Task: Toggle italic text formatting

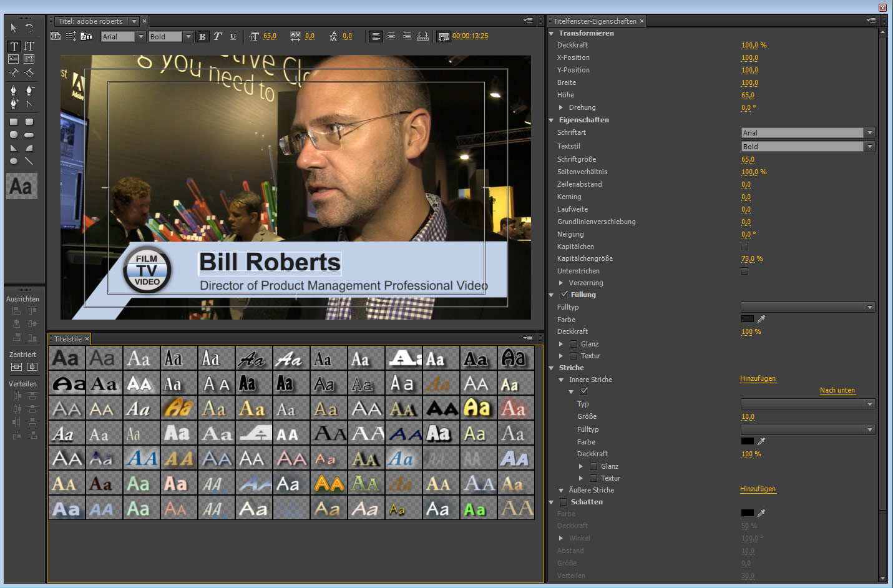Action: point(217,37)
